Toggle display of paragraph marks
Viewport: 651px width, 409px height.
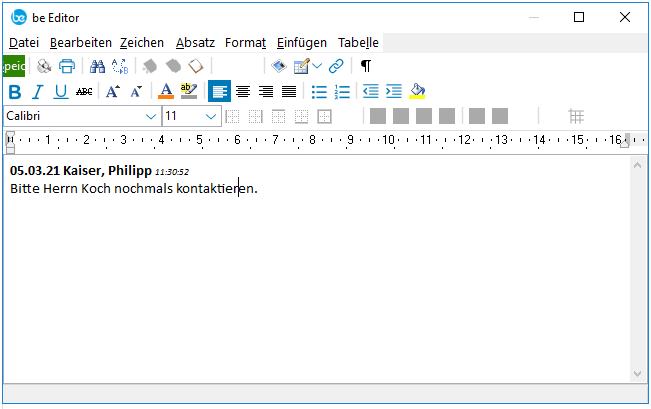pos(365,67)
